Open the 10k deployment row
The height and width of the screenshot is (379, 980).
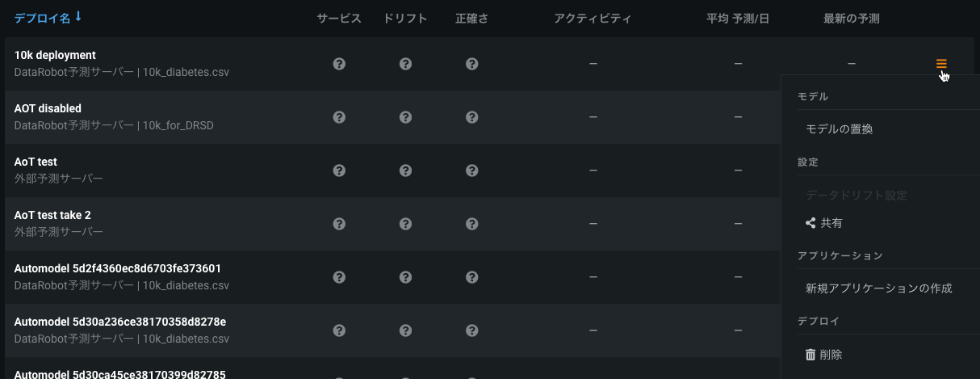click(x=55, y=55)
